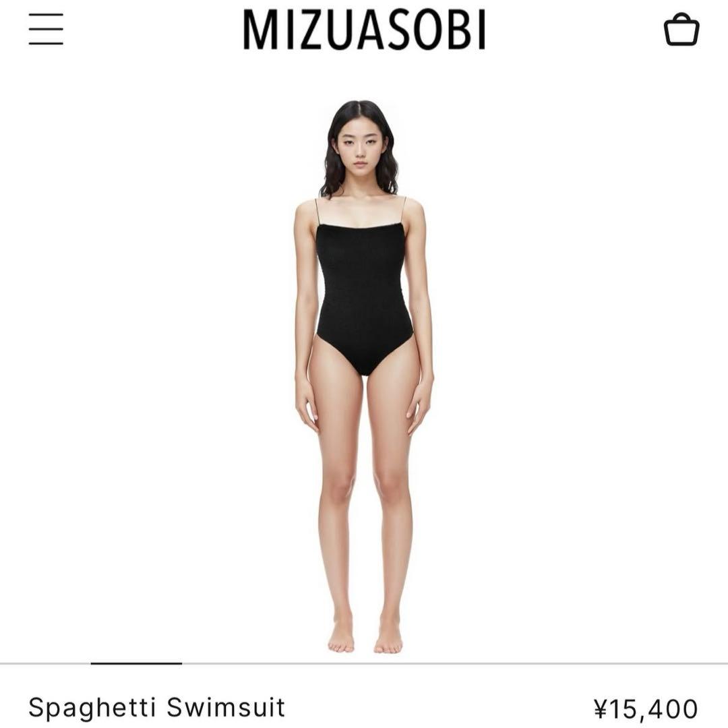Click the word Swimsuit in product name

(226, 708)
